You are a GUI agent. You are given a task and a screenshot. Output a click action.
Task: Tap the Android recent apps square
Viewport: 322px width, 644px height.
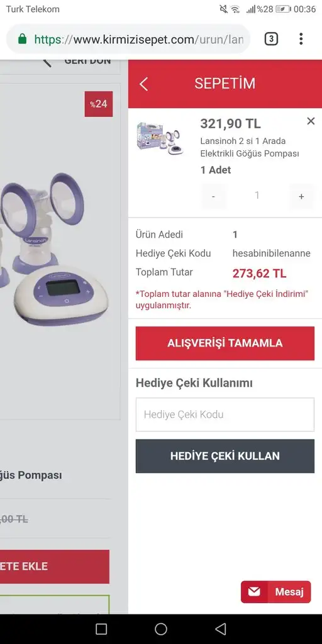101,629
